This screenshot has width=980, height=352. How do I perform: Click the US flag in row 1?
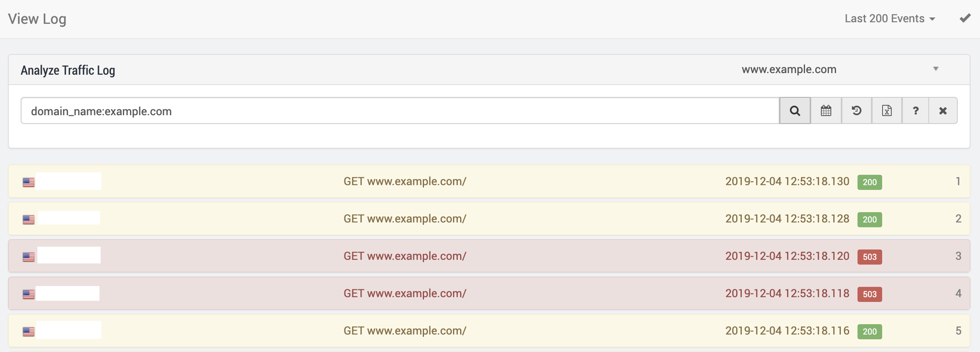28,182
